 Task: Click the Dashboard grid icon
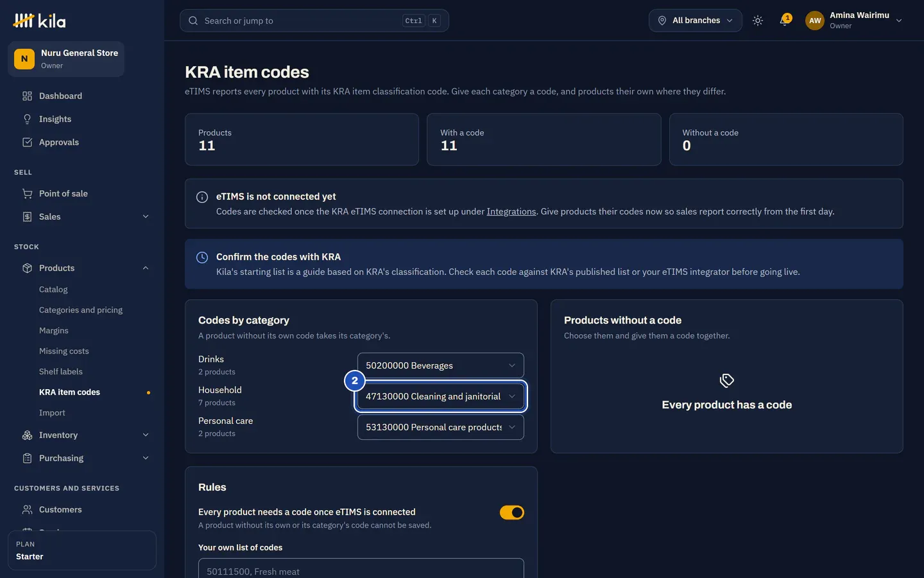coord(27,96)
